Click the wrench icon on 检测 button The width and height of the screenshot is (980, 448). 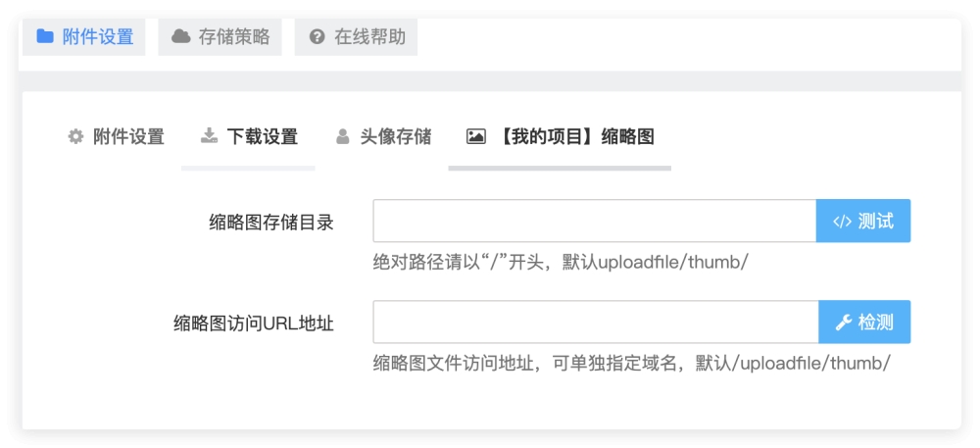tap(844, 323)
